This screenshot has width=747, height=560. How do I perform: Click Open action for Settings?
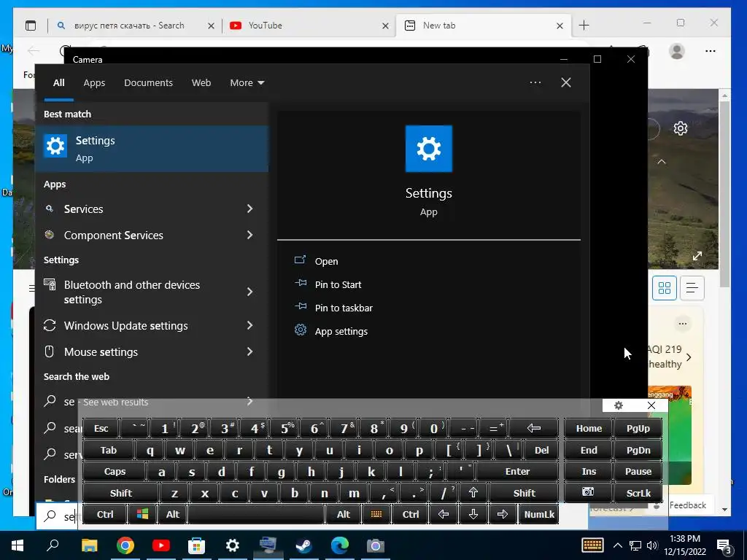click(326, 261)
